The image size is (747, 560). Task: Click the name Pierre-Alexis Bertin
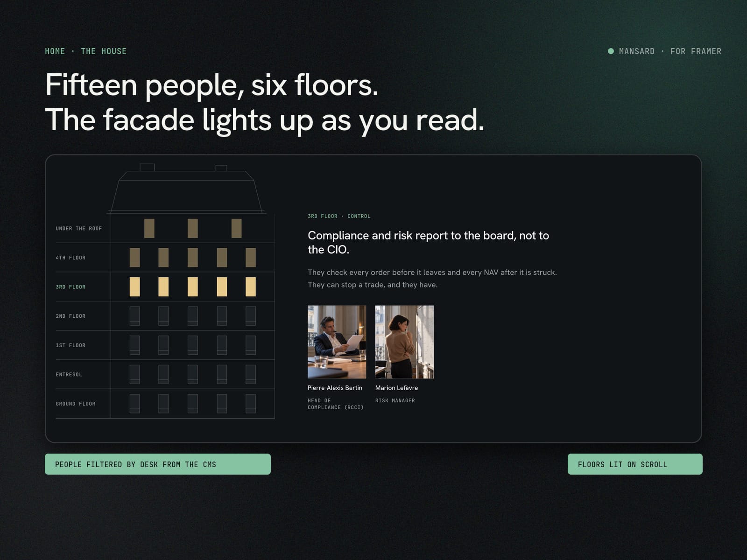tap(335, 388)
